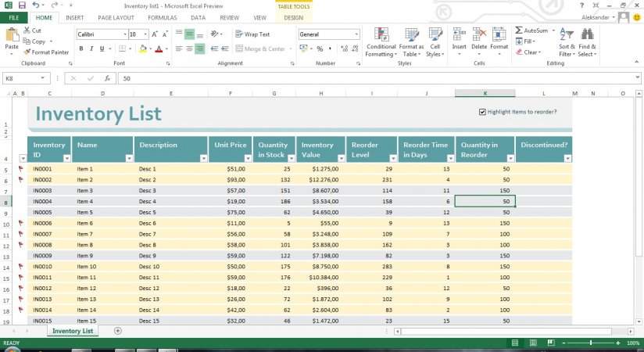
Task: Click the Sort & Filter icon
Action: pyautogui.click(x=567, y=34)
